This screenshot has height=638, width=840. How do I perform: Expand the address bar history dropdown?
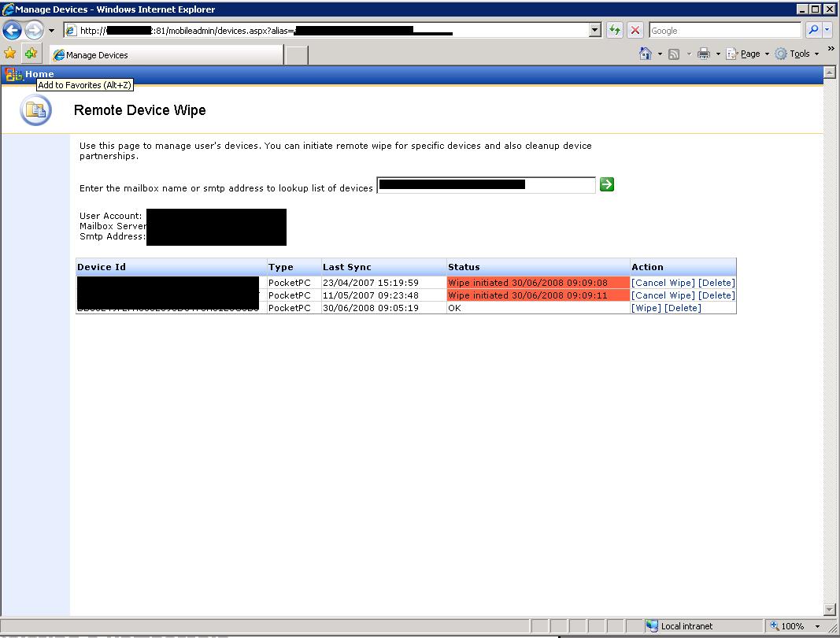click(x=594, y=31)
